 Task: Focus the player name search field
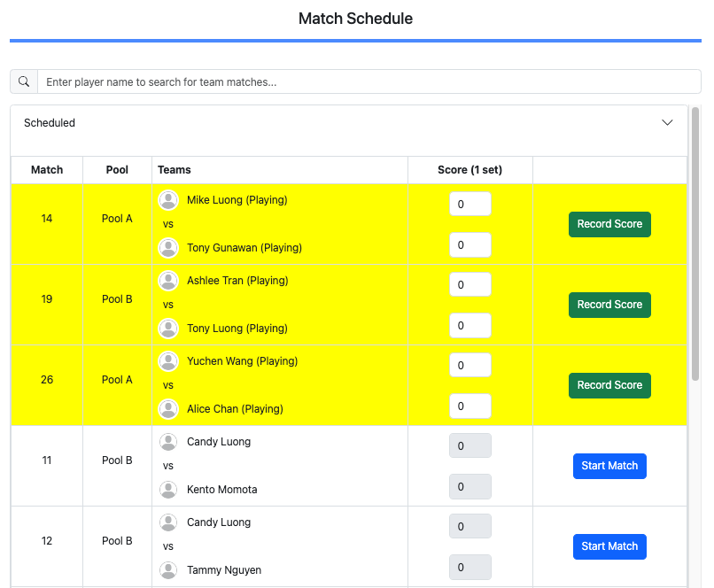pos(369,81)
